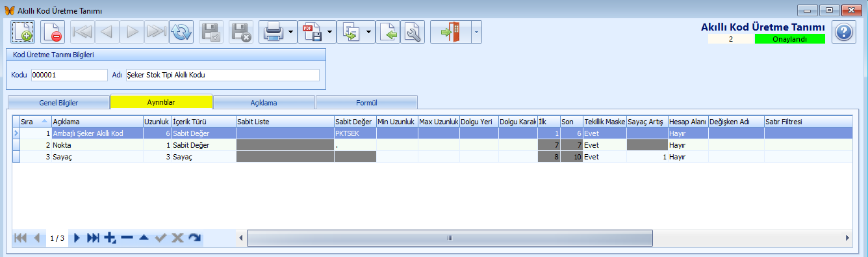This screenshot has height=257, width=868.
Task: Expand the printer dropdown arrow
Action: pyautogui.click(x=290, y=31)
